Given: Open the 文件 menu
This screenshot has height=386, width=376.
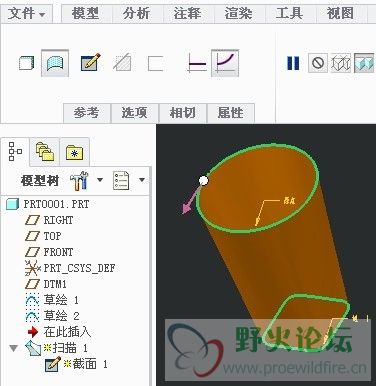Looking at the screenshot, I should click(26, 14).
